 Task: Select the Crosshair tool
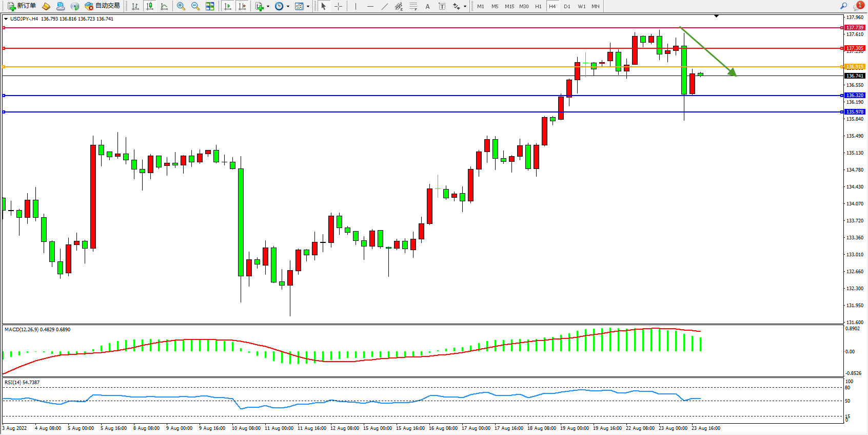339,6
